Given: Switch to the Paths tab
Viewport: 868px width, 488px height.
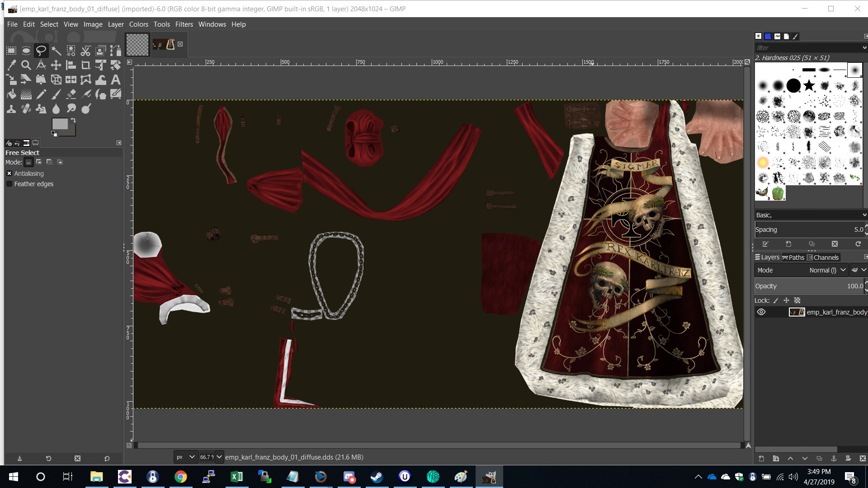Looking at the screenshot, I should (x=793, y=258).
